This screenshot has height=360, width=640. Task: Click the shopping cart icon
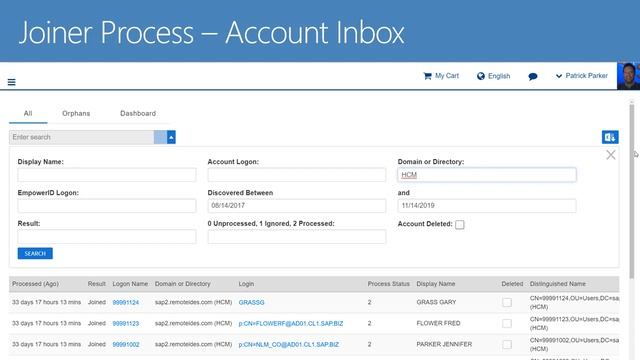click(427, 76)
